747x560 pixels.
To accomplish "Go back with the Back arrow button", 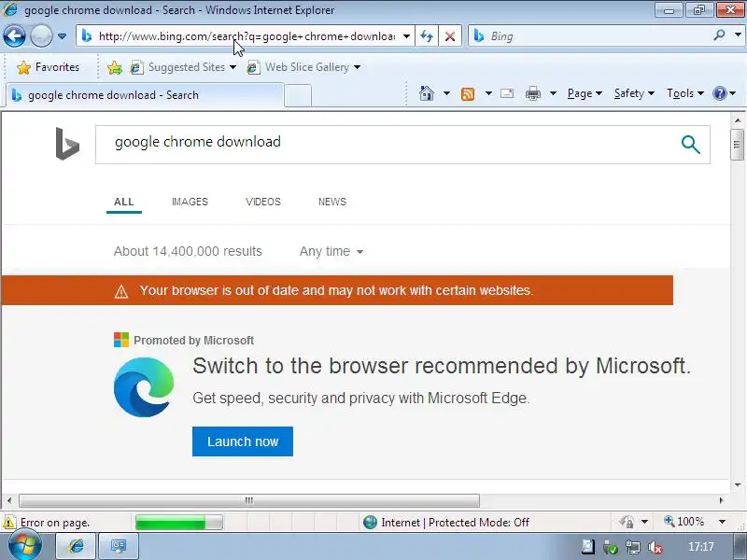I will (14, 35).
